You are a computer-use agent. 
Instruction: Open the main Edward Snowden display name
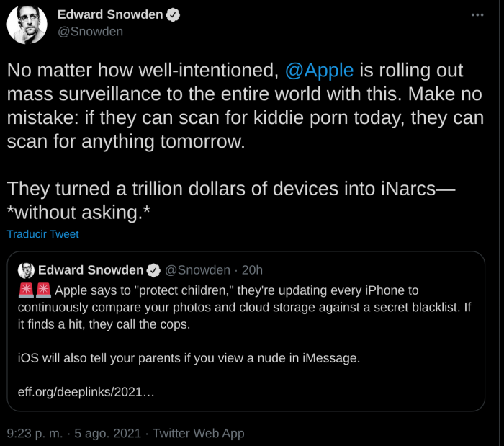pos(109,15)
